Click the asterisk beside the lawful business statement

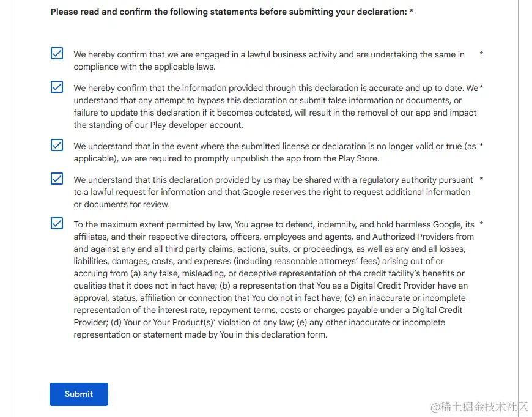[481, 54]
